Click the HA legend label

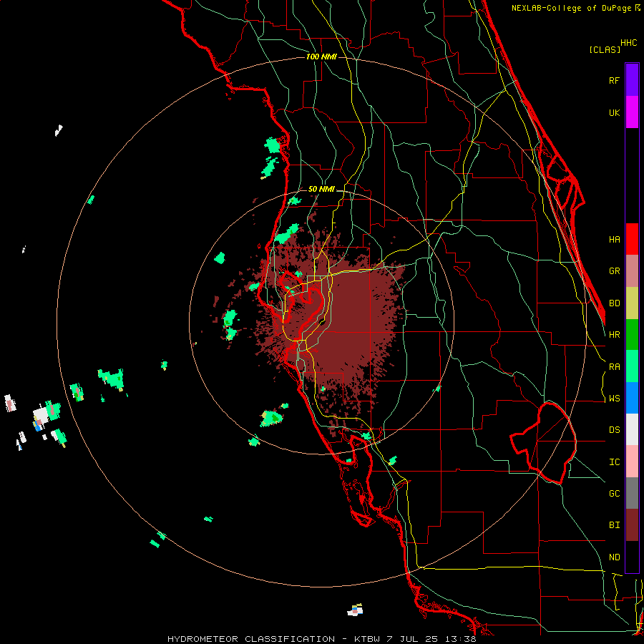pyautogui.click(x=614, y=240)
